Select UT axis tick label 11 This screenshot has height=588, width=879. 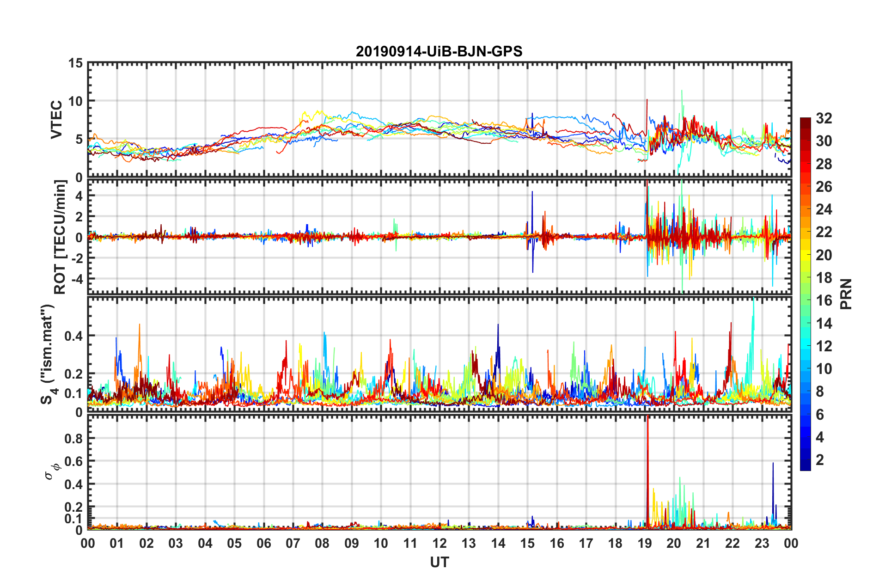click(x=410, y=543)
